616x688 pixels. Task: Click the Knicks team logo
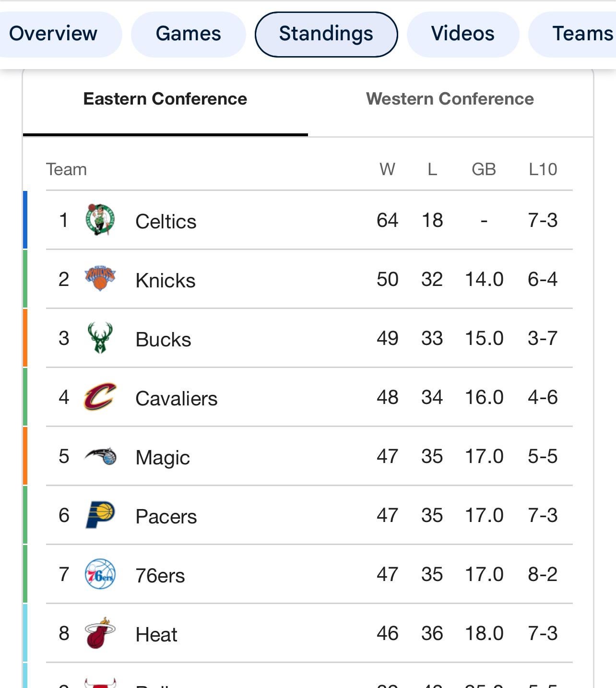tap(100, 279)
